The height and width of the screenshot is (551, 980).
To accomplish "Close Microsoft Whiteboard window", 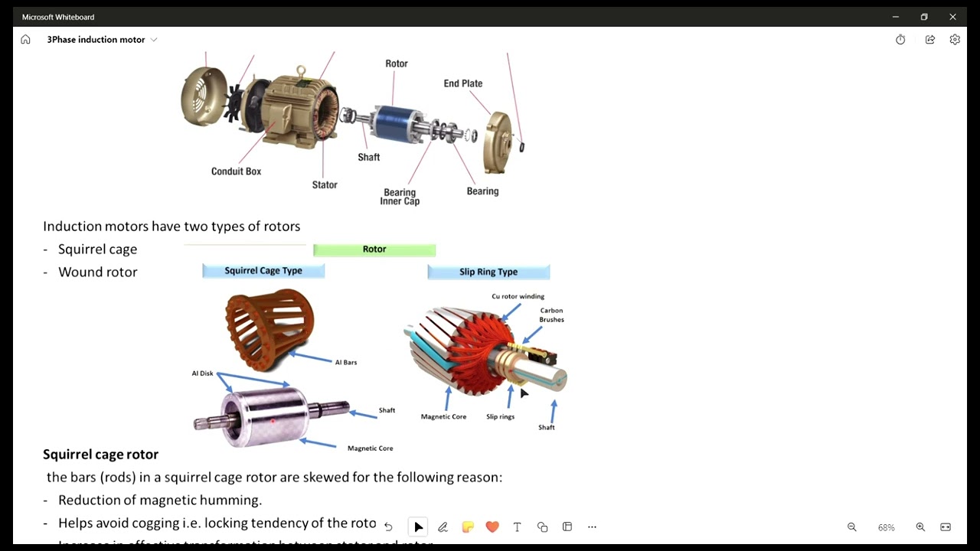I will 953,17.
